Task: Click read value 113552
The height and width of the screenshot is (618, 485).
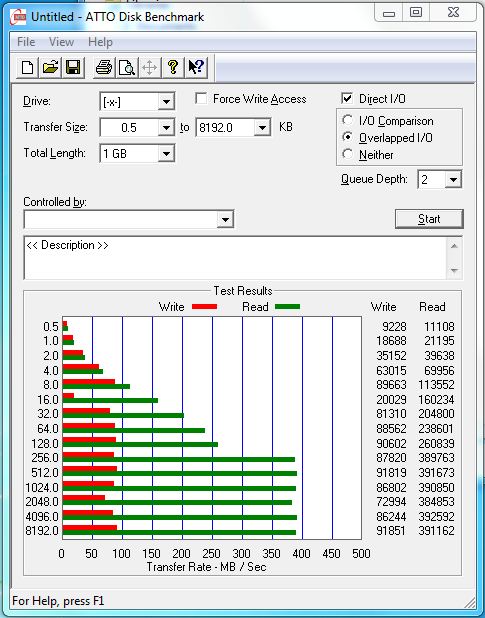Action: tap(437, 384)
